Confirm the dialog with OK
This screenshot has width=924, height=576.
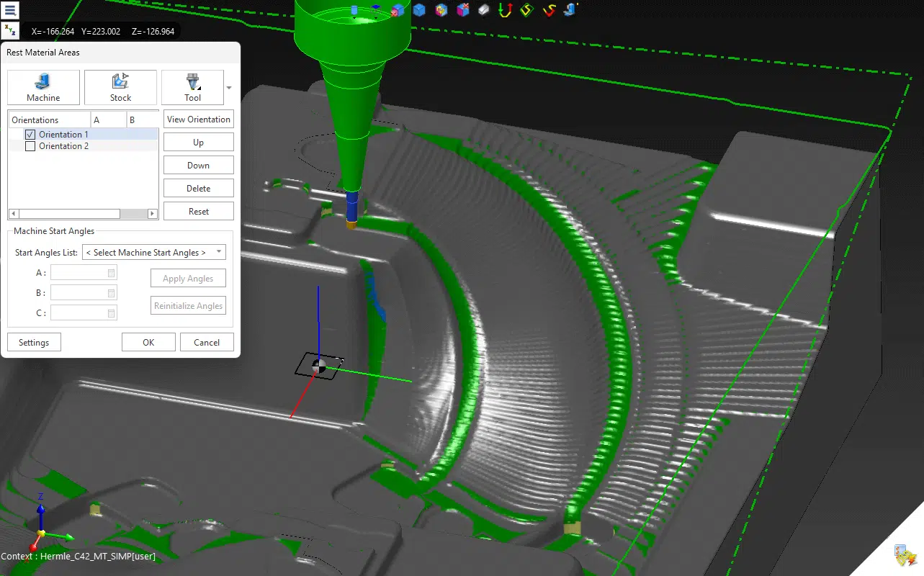click(x=148, y=342)
